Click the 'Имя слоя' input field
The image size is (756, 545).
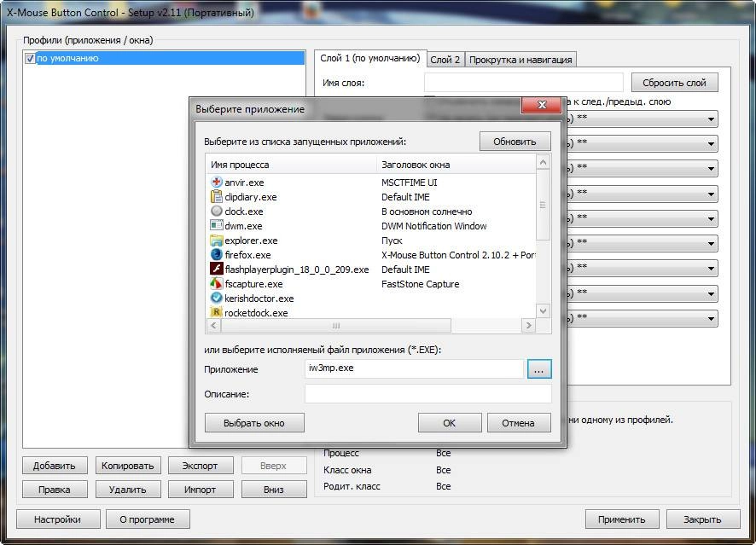click(x=524, y=83)
